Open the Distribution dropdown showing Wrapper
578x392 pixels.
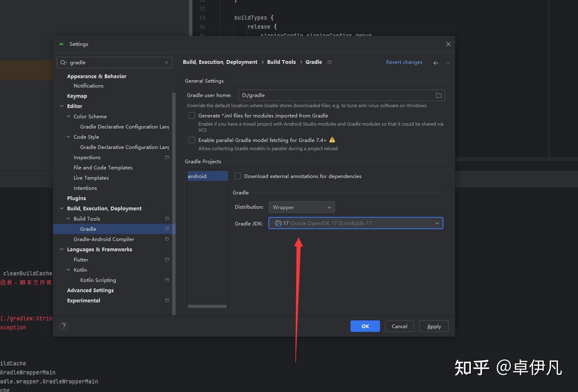[301, 207]
